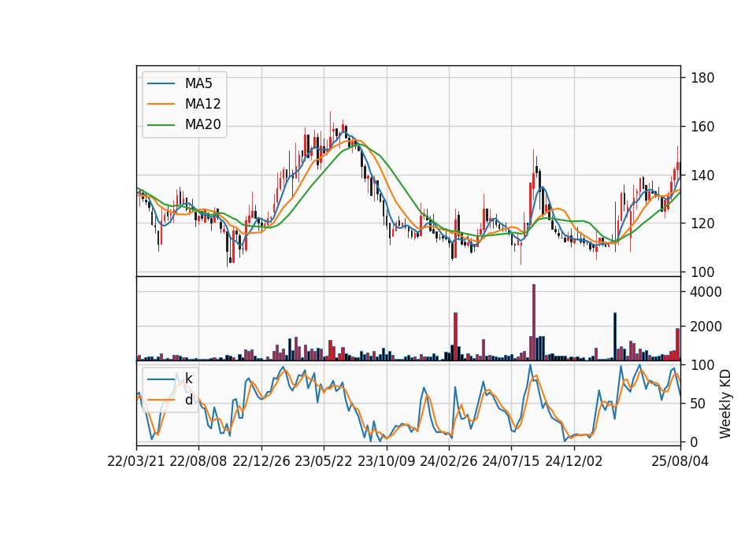This screenshot has width=756, height=543.
Task: Click the 50 KD axis label
Action: (699, 403)
